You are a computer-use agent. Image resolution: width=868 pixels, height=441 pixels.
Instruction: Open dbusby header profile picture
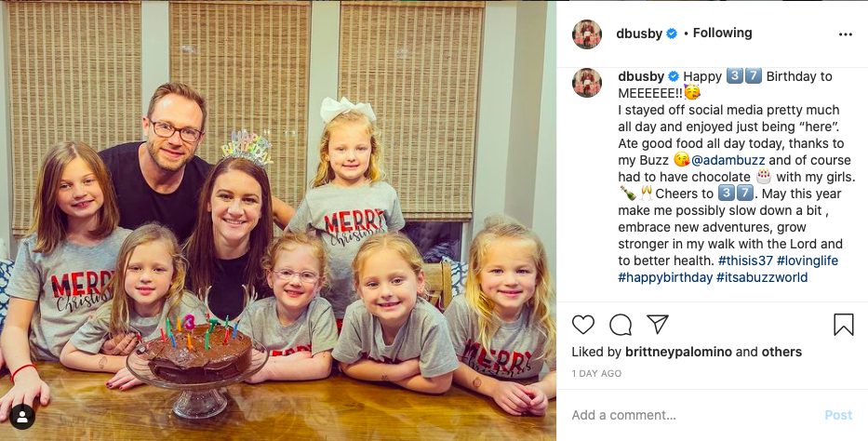[587, 34]
